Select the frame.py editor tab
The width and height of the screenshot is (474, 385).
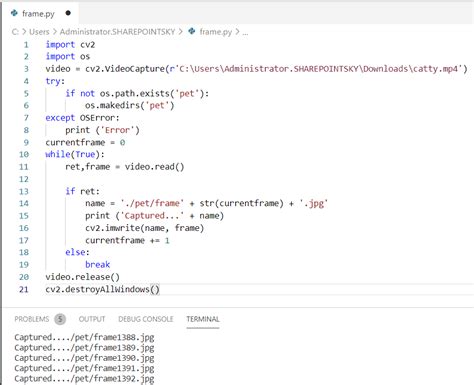point(40,13)
